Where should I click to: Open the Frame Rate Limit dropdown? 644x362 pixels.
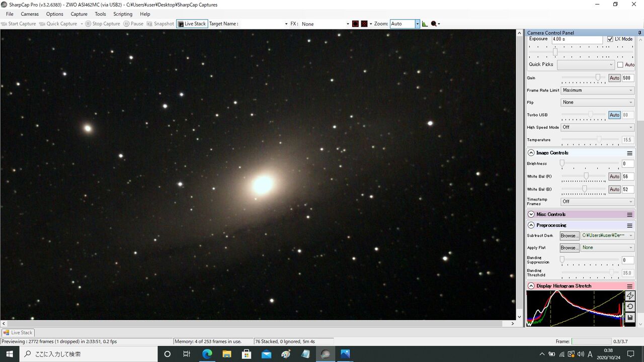[598, 90]
